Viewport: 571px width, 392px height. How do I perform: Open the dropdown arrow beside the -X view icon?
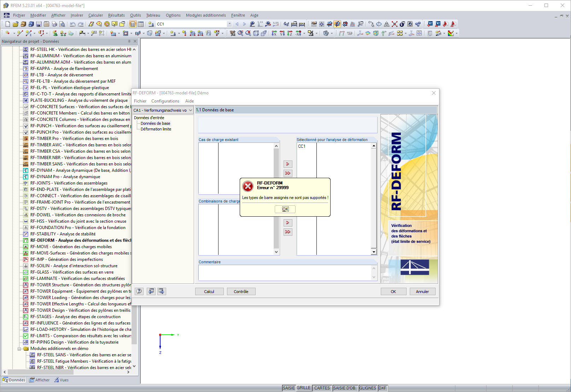(x=304, y=33)
